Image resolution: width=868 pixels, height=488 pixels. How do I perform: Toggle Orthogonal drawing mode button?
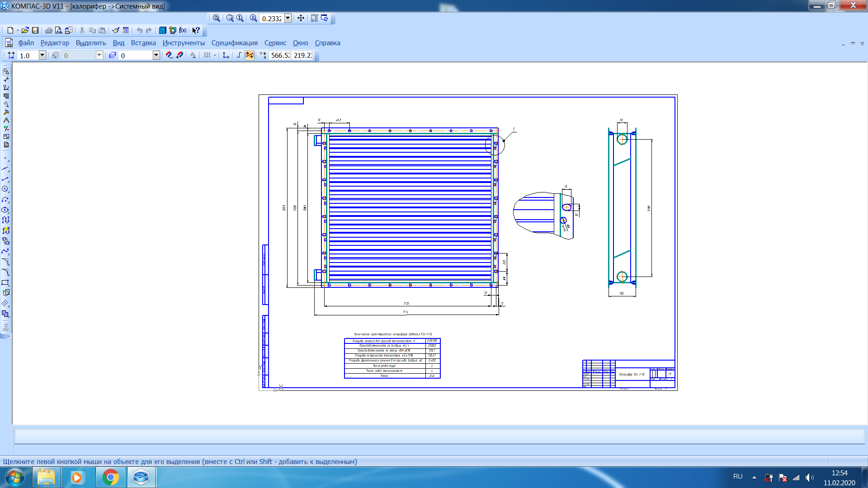239,55
